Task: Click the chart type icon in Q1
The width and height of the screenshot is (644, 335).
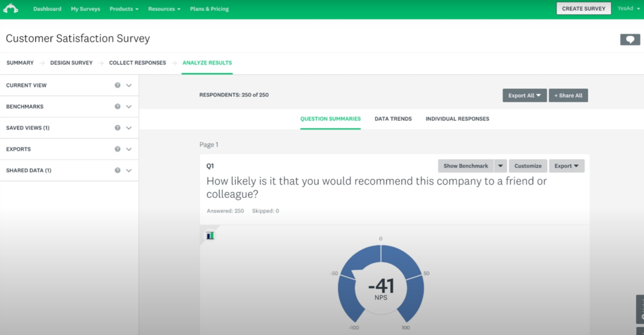Action: pyautogui.click(x=210, y=235)
